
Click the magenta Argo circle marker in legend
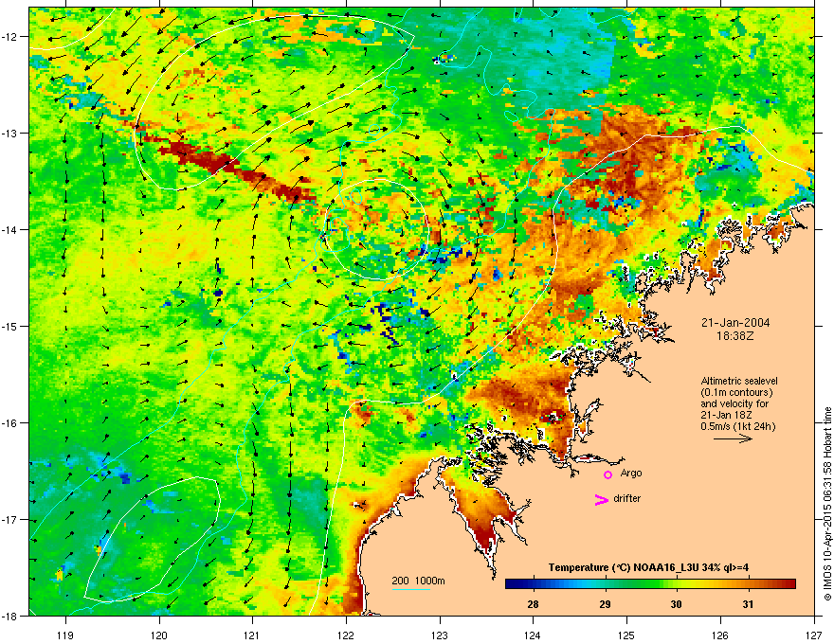click(607, 474)
